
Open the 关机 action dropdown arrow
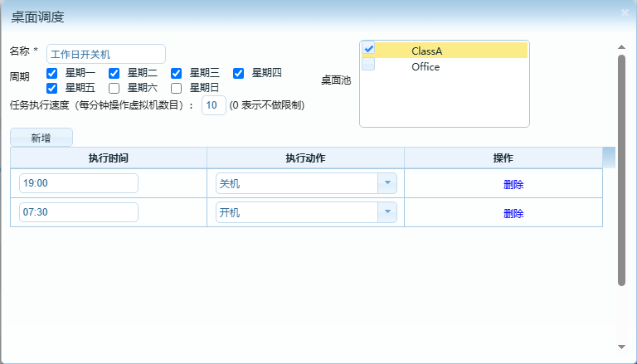click(387, 183)
